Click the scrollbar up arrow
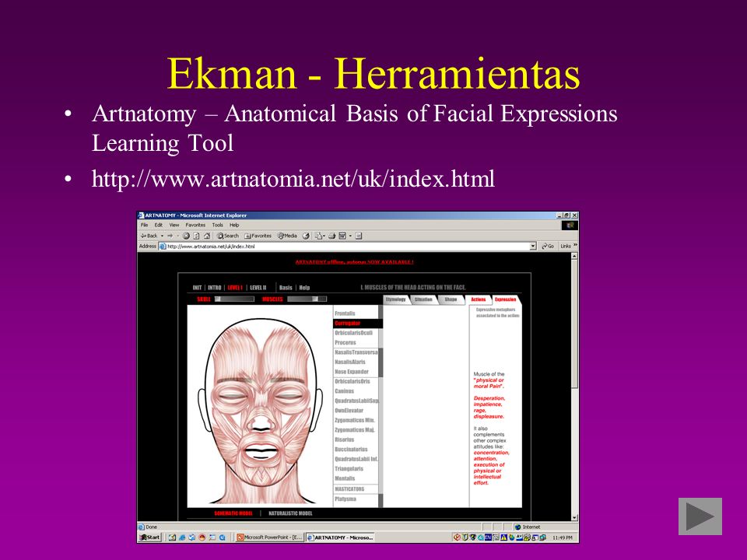The width and height of the screenshot is (747, 560). [574, 256]
